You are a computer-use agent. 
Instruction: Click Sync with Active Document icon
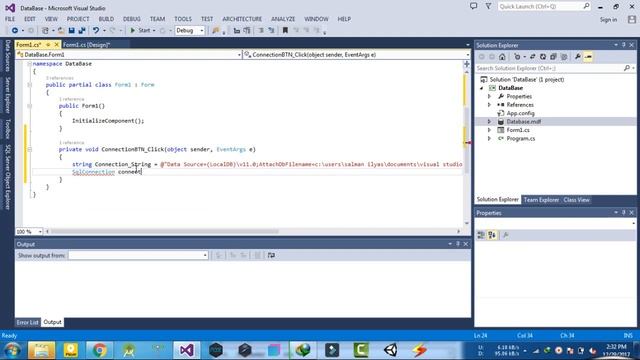point(532,57)
